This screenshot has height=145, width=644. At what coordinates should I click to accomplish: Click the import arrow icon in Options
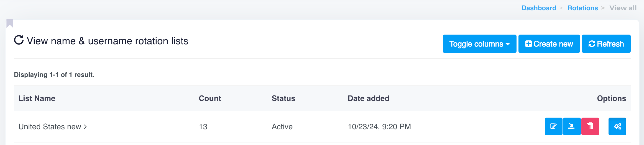tap(572, 126)
